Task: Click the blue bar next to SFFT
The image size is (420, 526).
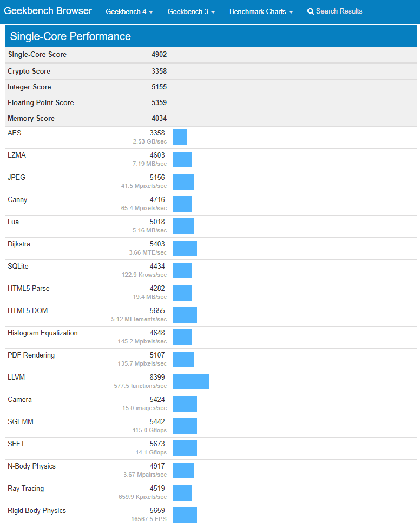Action: (183, 448)
